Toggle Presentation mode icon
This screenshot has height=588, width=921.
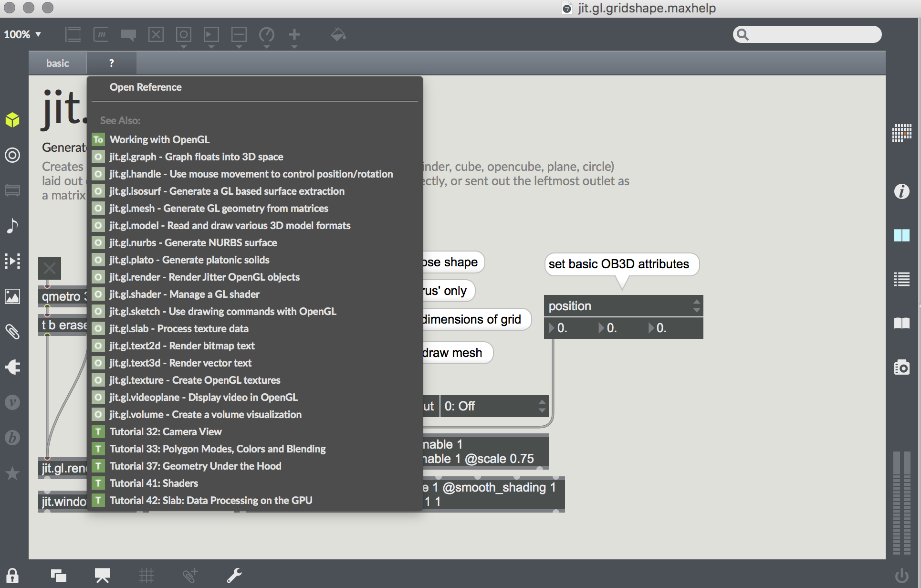[x=102, y=576]
